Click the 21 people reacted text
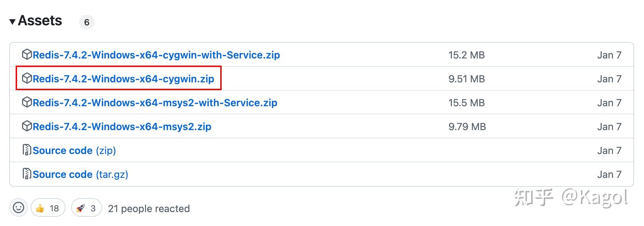 coord(149,209)
